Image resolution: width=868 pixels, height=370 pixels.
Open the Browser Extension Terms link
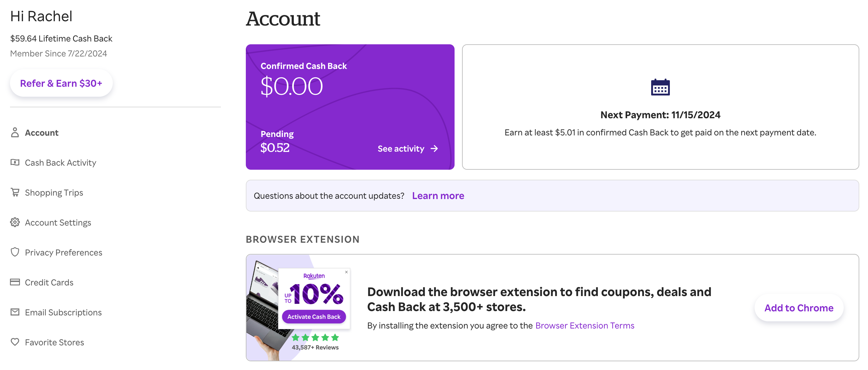pos(584,325)
